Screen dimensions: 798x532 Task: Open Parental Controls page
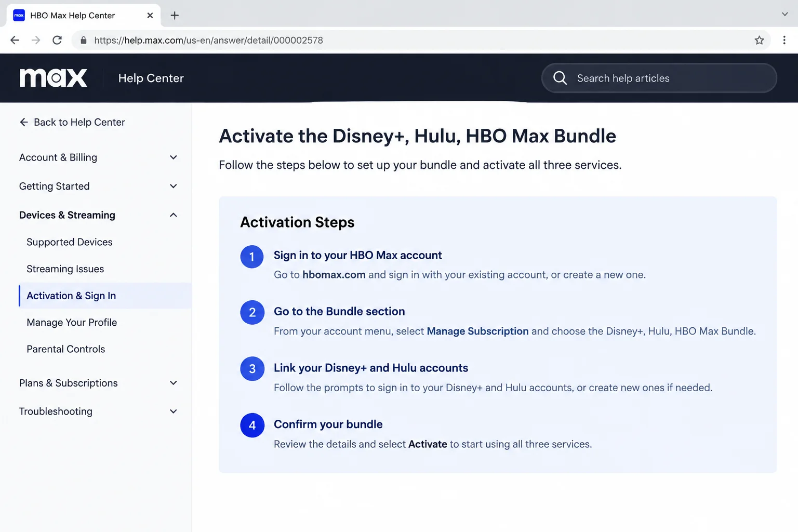[66, 349]
